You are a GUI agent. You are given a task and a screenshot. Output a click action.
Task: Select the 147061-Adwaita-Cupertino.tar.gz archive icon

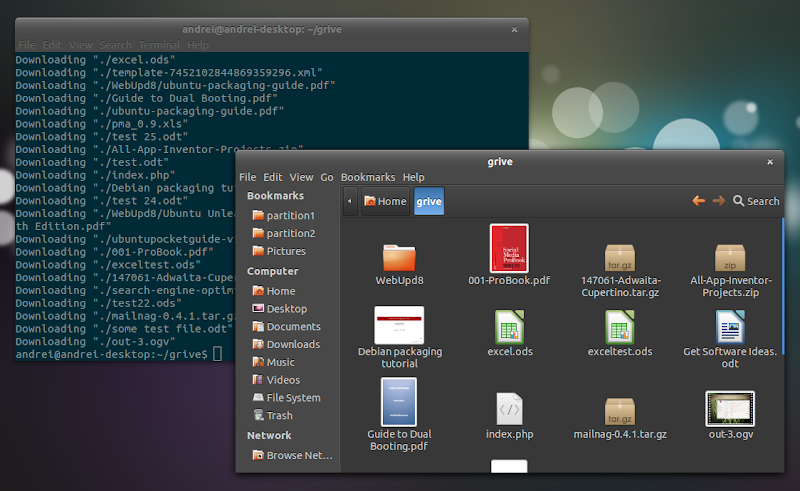(x=620, y=257)
